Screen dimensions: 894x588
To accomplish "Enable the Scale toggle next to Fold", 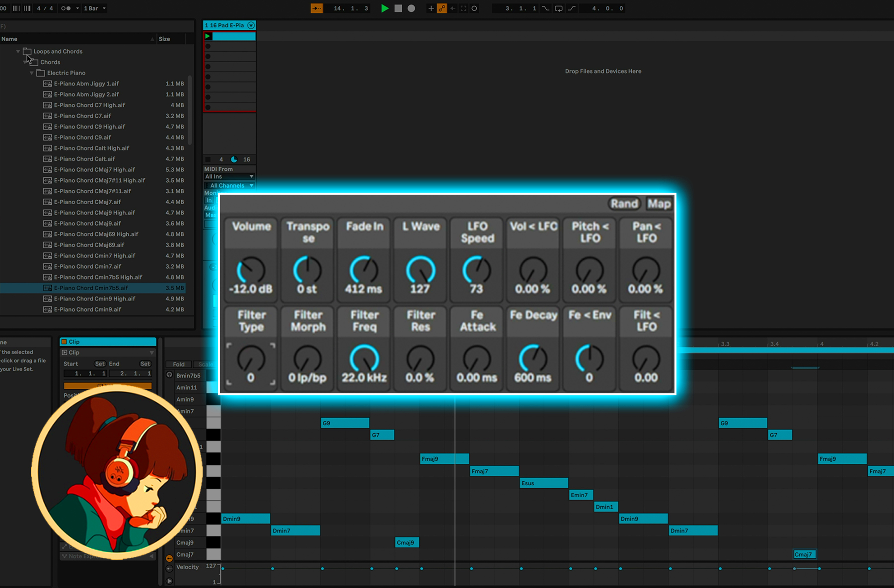I will (206, 364).
